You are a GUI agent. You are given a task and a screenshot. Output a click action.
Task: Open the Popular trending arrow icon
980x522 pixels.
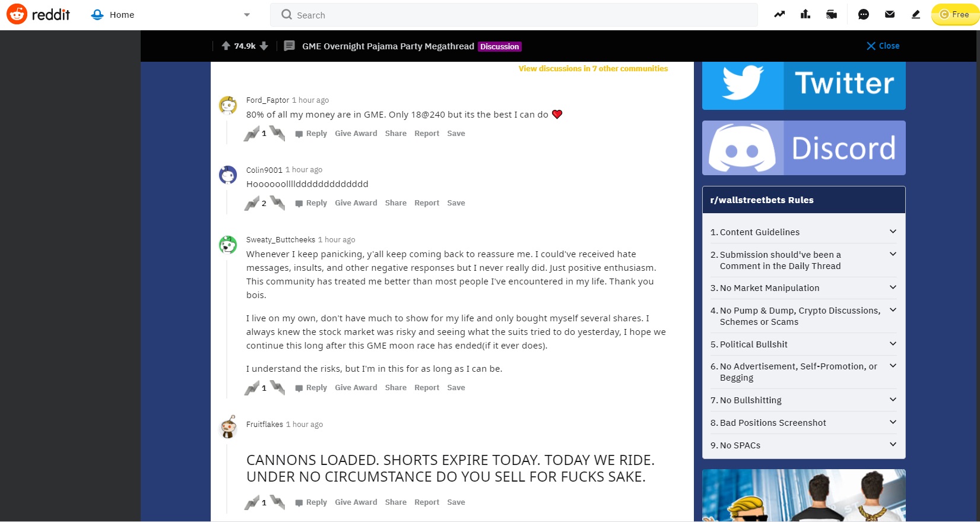[779, 14]
